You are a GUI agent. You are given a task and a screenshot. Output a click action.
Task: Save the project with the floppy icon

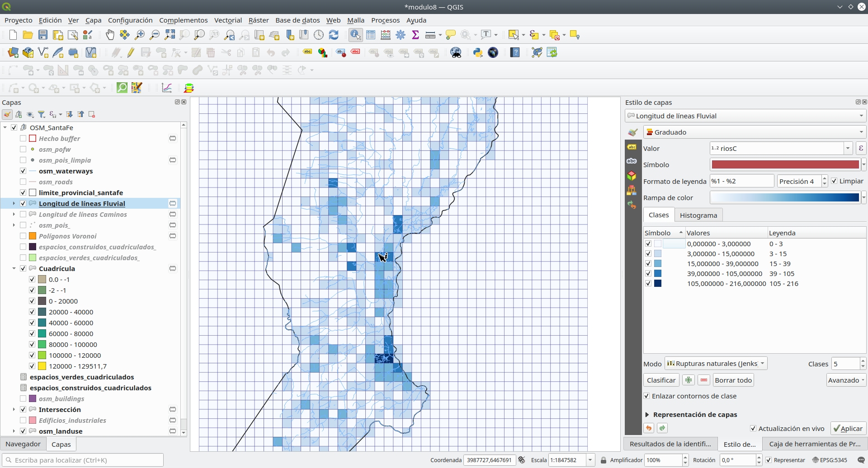[x=43, y=35]
